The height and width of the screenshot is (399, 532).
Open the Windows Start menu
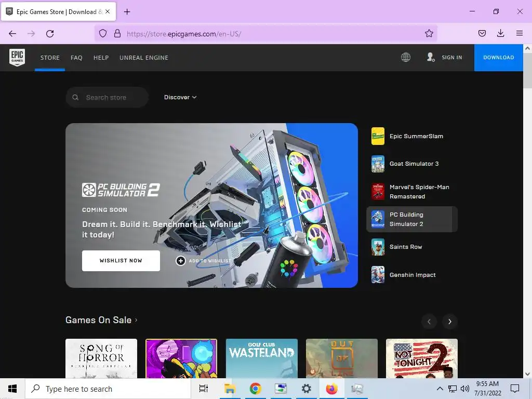click(12, 389)
